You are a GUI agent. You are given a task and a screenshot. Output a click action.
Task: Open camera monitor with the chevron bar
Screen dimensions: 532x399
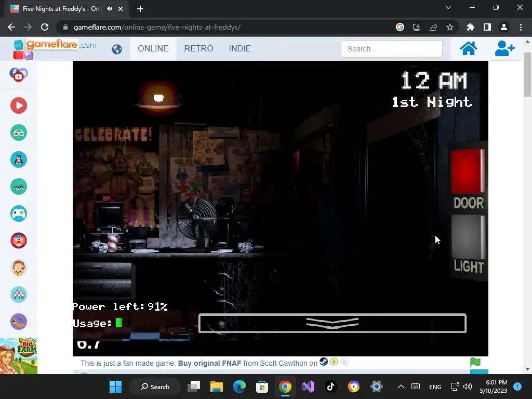(332, 323)
